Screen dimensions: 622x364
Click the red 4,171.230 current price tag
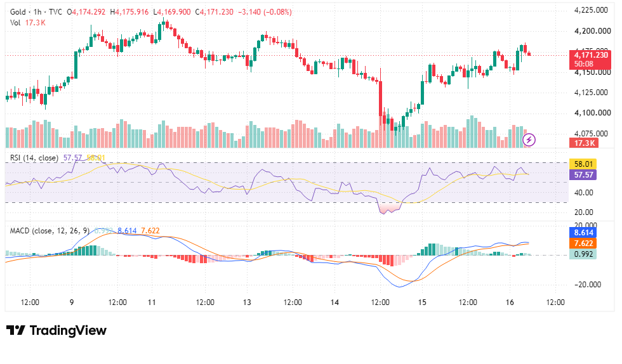(590, 60)
